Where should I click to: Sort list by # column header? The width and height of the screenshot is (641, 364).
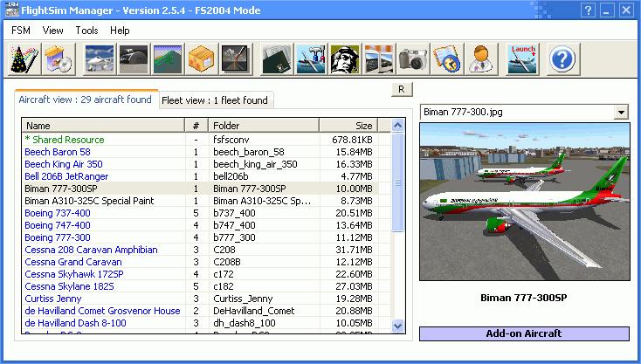click(x=196, y=126)
